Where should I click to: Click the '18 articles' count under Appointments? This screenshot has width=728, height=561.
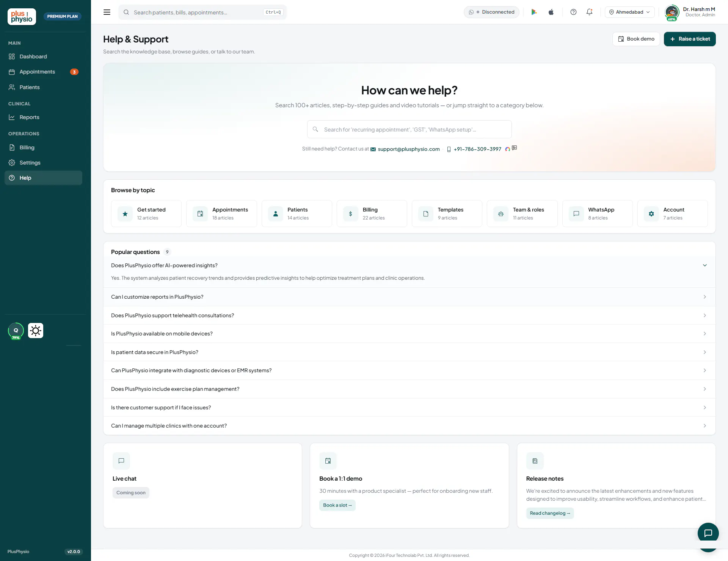click(x=223, y=218)
